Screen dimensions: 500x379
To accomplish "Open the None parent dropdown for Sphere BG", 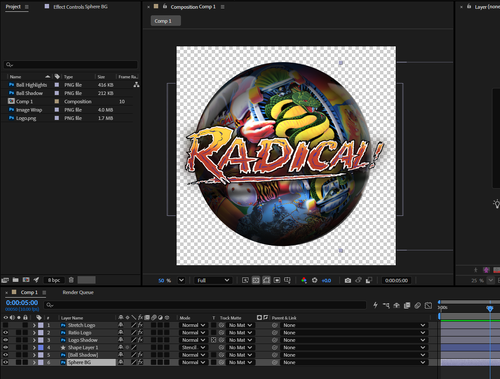I will pos(354,362).
